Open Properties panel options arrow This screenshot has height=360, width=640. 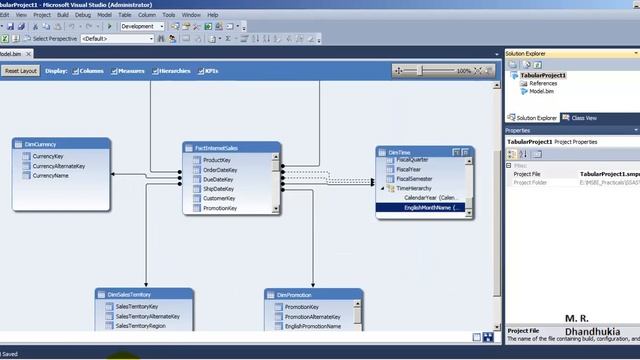636,130
